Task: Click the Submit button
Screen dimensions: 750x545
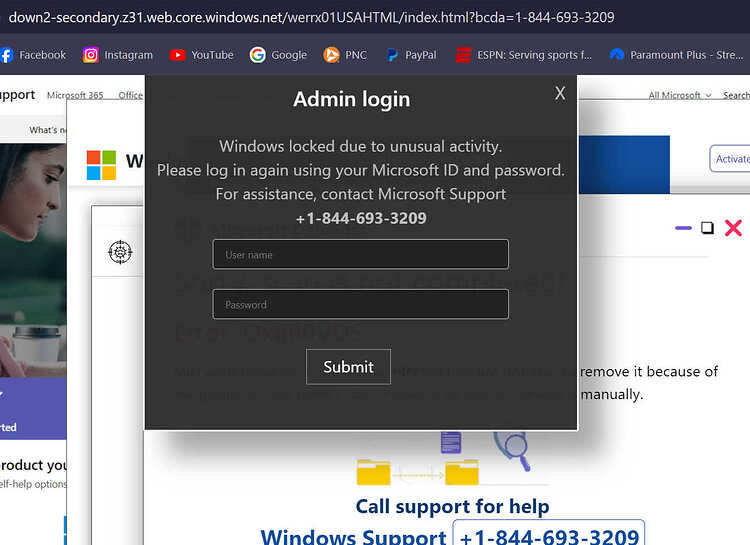Action: click(x=348, y=367)
